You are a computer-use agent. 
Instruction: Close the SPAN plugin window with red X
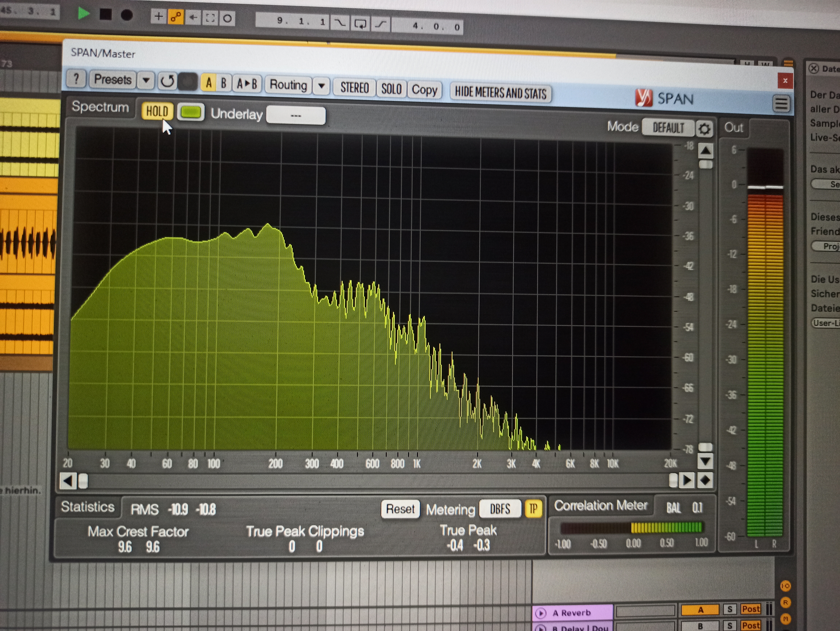click(x=785, y=81)
